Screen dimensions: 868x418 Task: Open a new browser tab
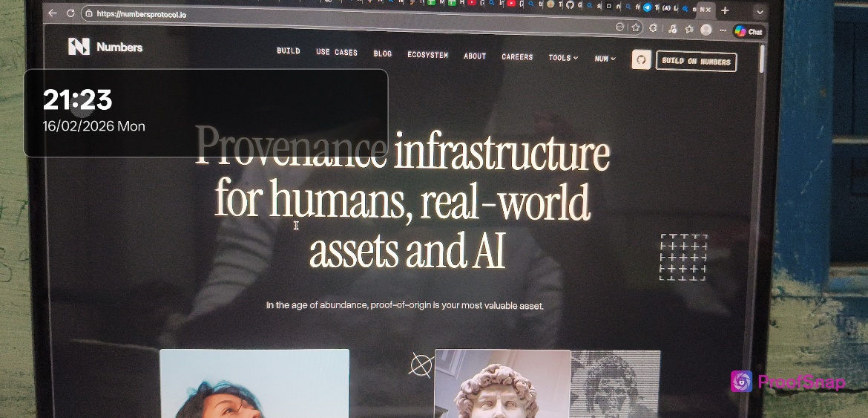click(725, 10)
